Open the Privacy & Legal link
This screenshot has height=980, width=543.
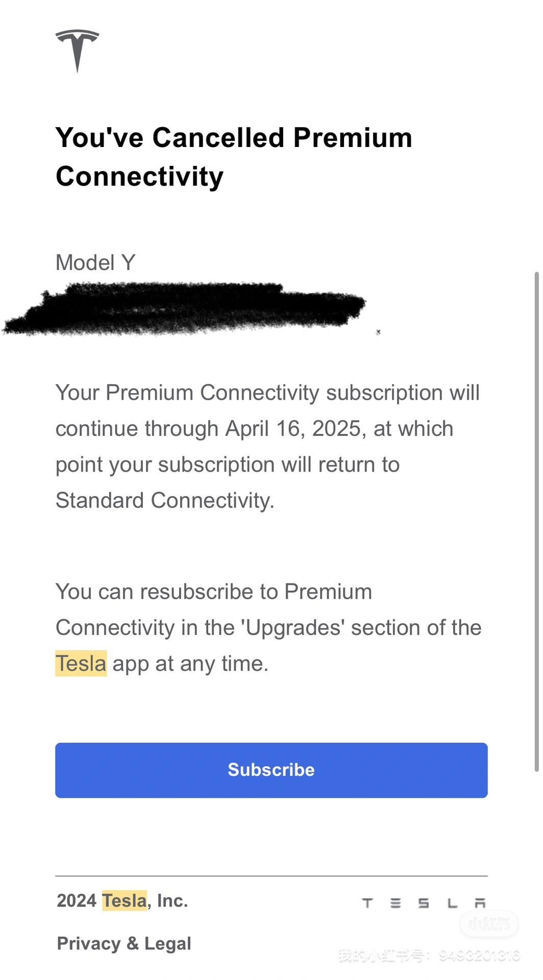(x=124, y=943)
